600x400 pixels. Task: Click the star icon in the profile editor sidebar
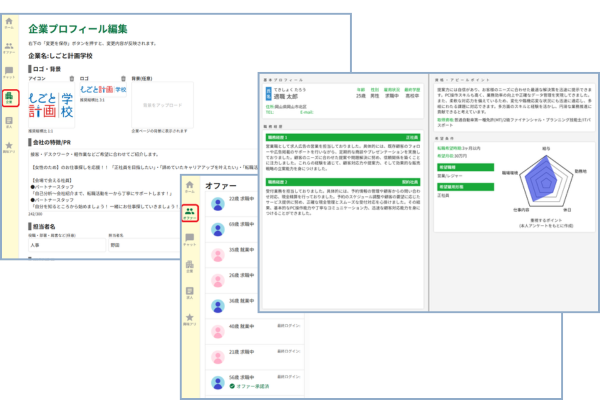pos(9,148)
